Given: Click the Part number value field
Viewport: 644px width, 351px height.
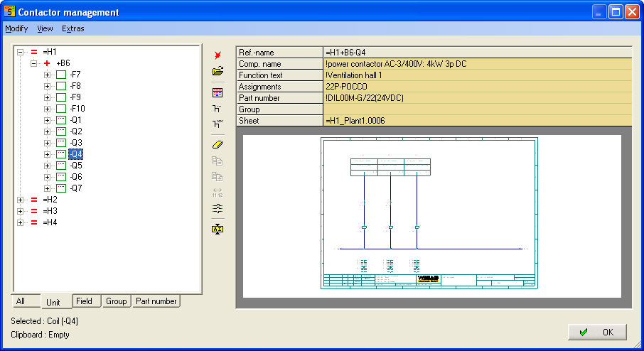Looking at the screenshot, I should click(x=478, y=98).
